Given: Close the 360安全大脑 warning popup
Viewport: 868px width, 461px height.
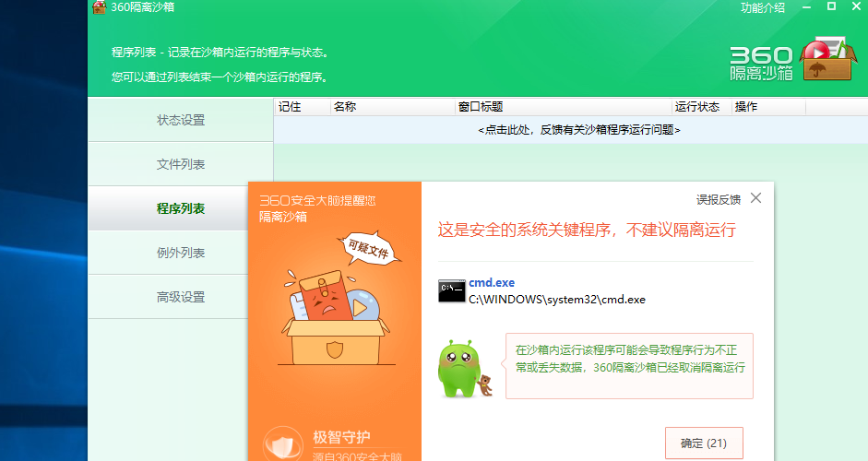Looking at the screenshot, I should (x=755, y=198).
